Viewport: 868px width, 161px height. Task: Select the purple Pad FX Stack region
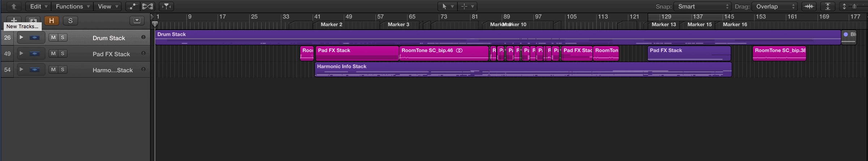coord(689,54)
